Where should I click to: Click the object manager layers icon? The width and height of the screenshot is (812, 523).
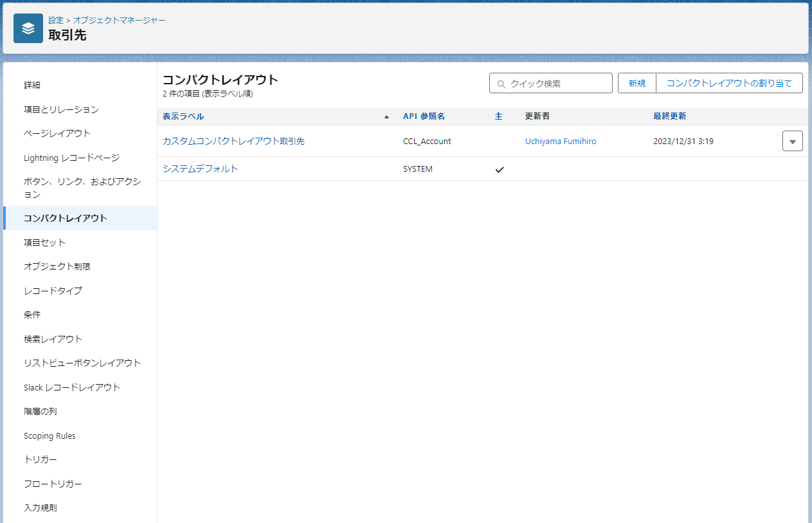[x=28, y=28]
